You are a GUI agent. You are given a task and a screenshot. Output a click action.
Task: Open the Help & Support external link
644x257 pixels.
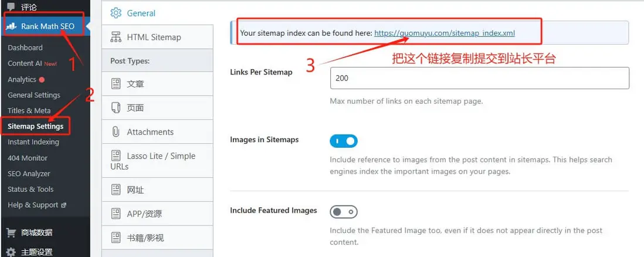pyautogui.click(x=36, y=205)
